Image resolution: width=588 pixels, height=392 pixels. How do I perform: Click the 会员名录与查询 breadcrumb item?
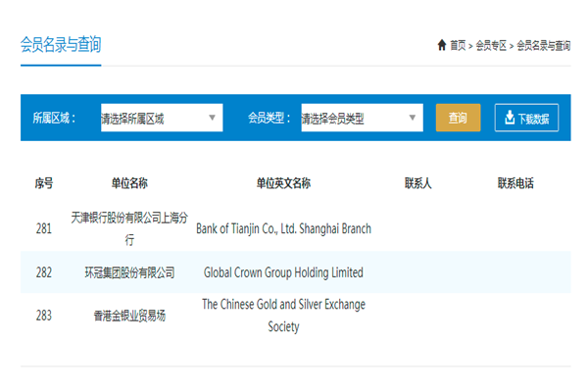(x=544, y=46)
